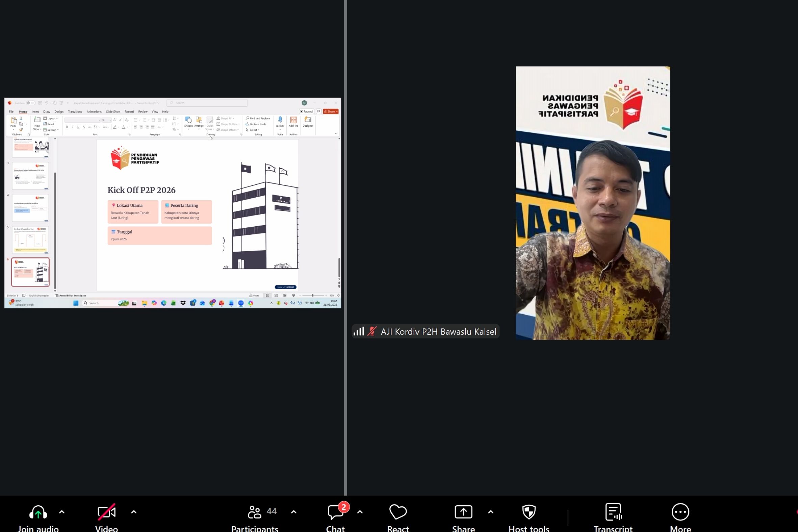
Task: Toggle Bold formatting
Action: (x=67, y=127)
